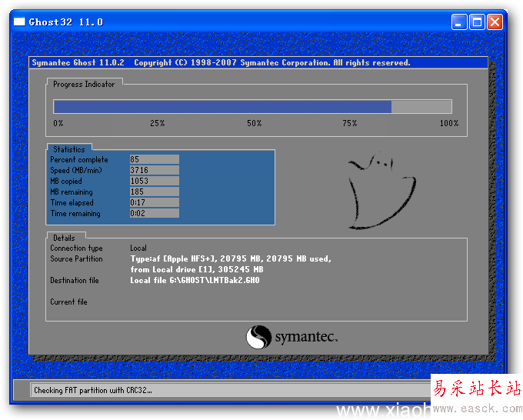Screen dimensions: 523x420
Task: Click the backup progress bar
Action: coord(252,107)
